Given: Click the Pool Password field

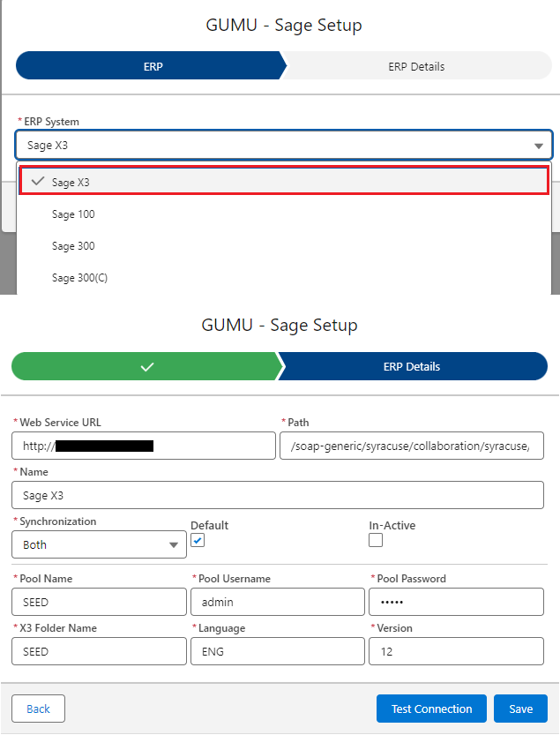Looking at the screenshot, I should click(455, 602).
